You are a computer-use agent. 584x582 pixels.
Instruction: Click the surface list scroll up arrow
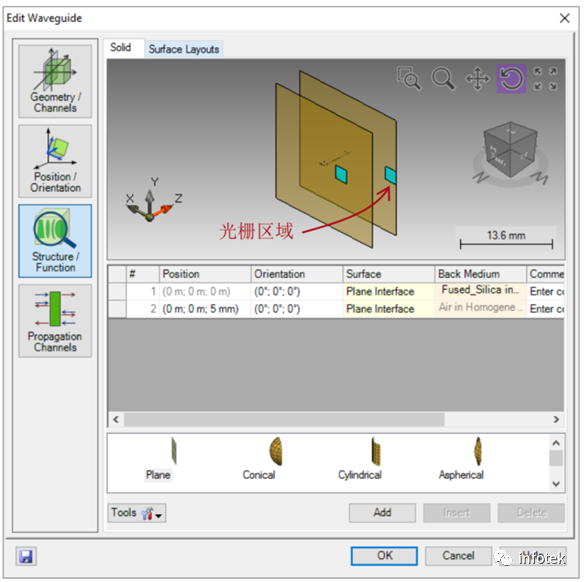pos(556,443)
